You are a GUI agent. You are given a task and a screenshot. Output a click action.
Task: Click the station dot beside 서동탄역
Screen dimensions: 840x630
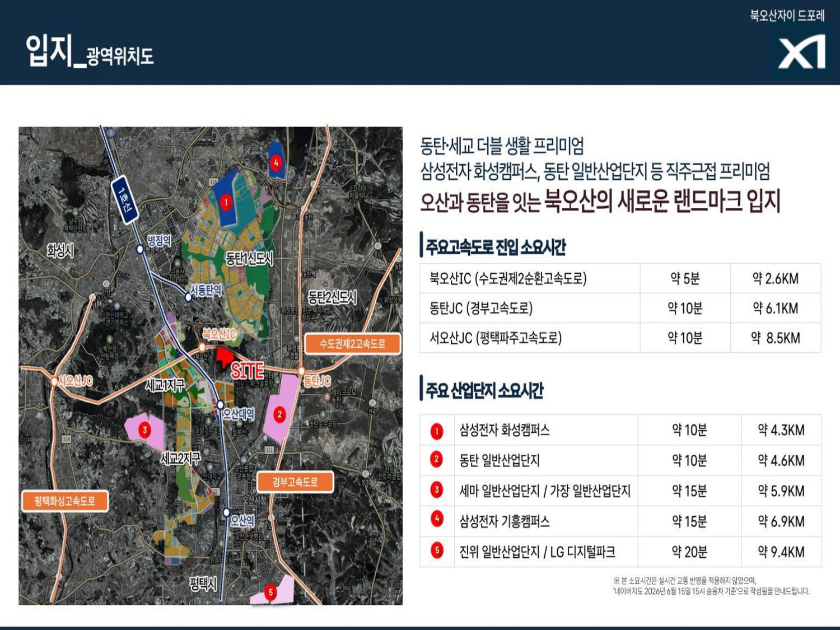[189, 297]
